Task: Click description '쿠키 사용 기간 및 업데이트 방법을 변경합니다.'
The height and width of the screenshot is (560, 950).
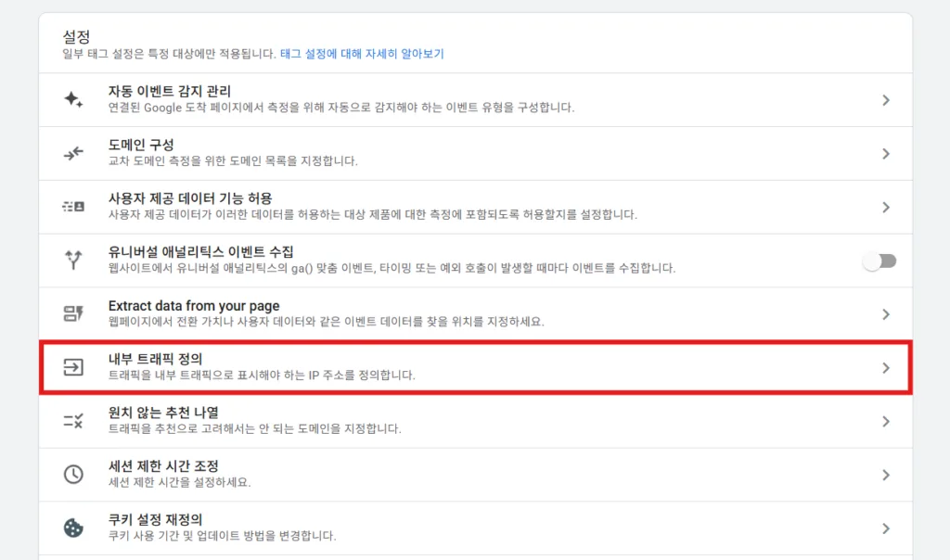Action: (x=223, y=536)
